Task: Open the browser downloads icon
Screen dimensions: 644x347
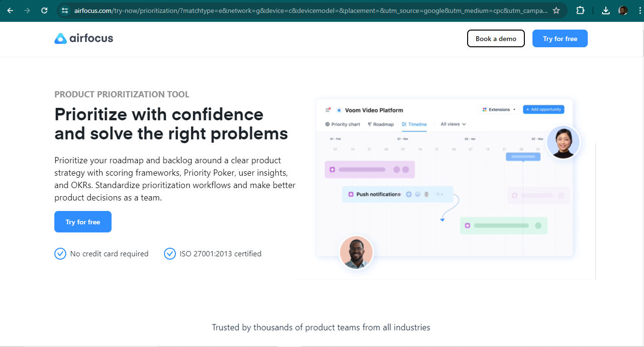Action: point(605,11)
